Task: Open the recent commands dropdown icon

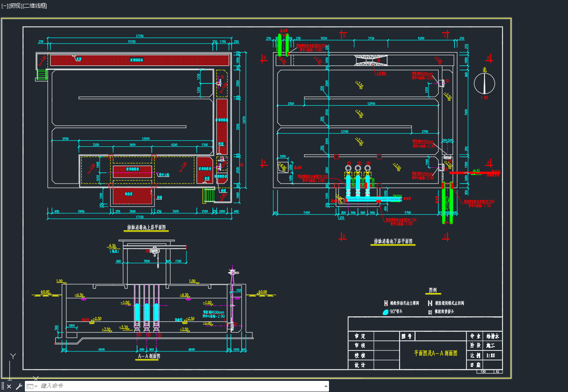Action: pos(32,386)
